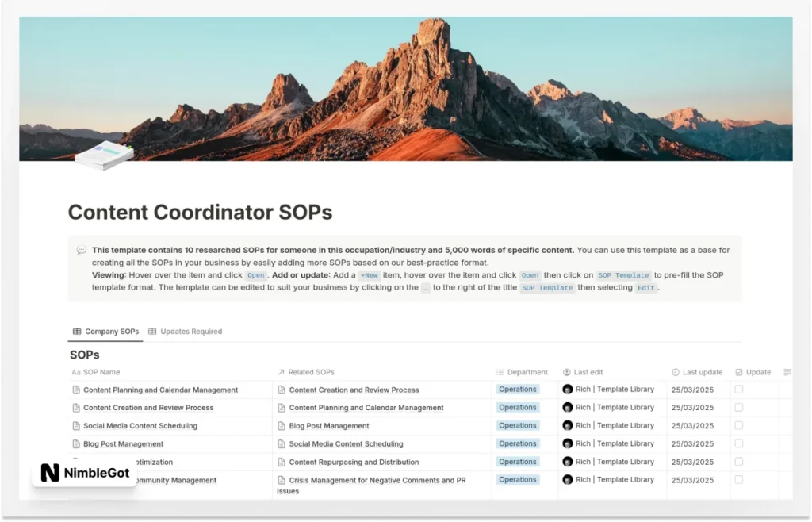Click the page icon beside Content Planning and Calendar Management
The height and width of the screenshot is (522, 812).
click(75, 390)
